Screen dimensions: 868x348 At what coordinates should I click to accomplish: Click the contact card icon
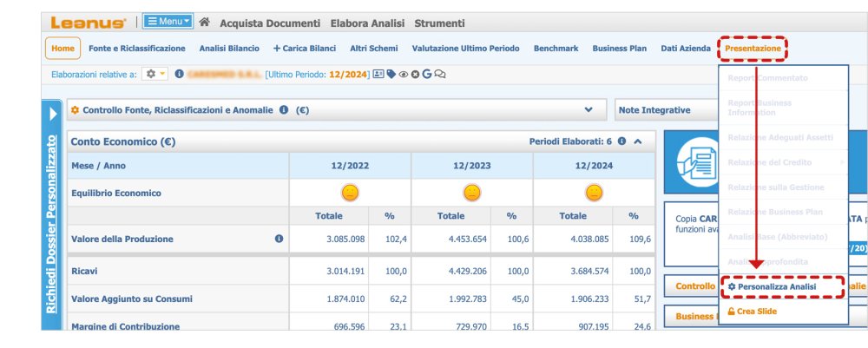(378, 75)
